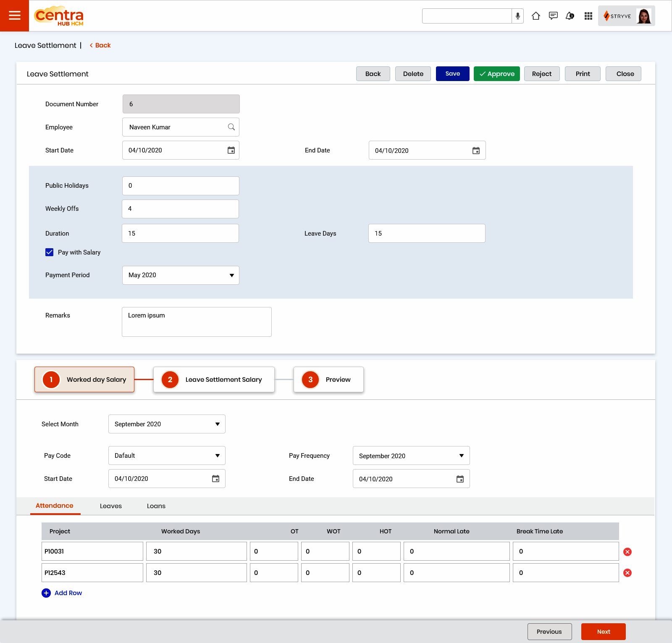This screenshot has width=672, height=643.
Task: Expand the Pay Frequency dropdown
Action: coord(411,456)
